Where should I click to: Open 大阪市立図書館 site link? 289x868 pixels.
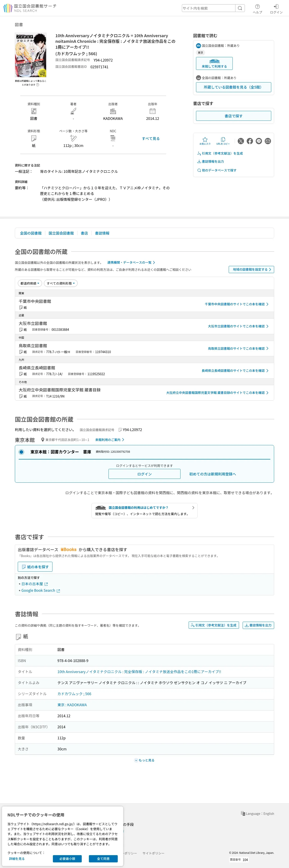point(238,326)
